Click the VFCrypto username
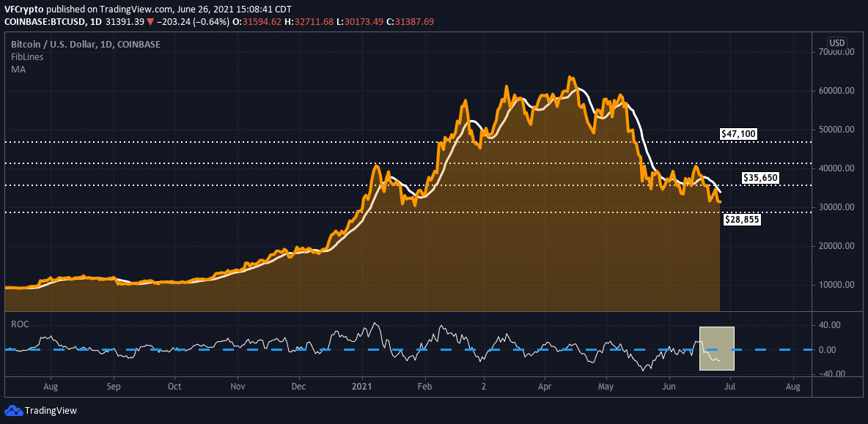The width and height of the screenshot is (868, 424). [x=23, y=9]
